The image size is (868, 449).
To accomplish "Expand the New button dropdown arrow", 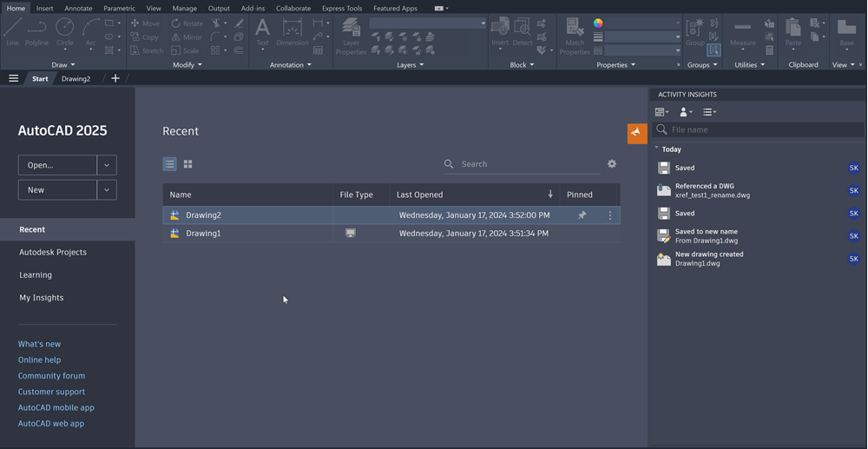I will coord(107,189).
